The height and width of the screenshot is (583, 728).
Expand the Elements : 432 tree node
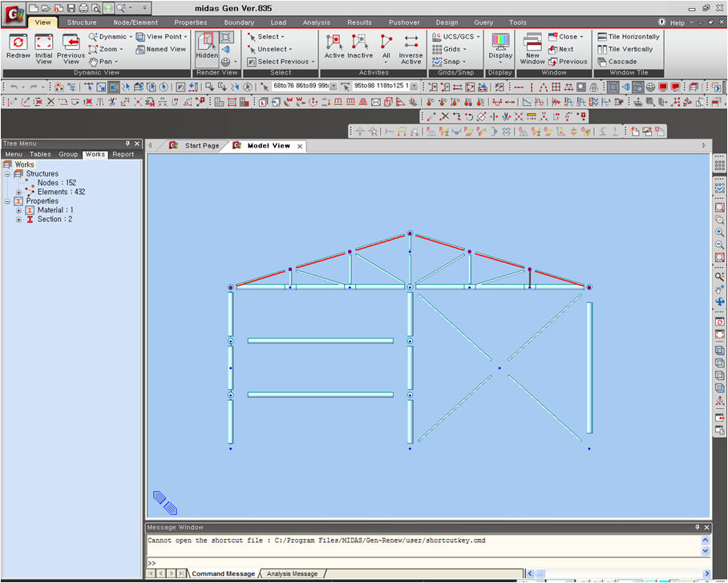coord(18,192)
